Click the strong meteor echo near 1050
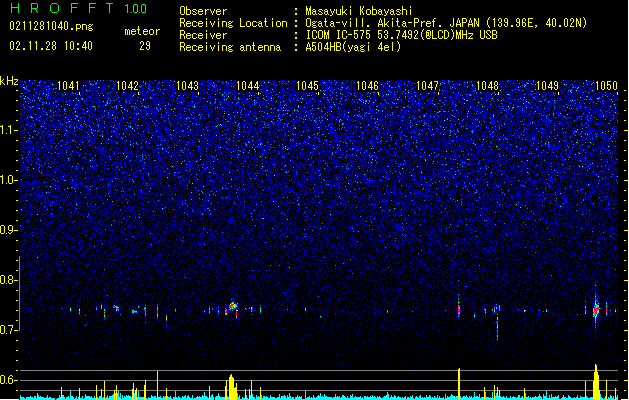The height and width of the screenshot is (400, 629). click(596, 309)
